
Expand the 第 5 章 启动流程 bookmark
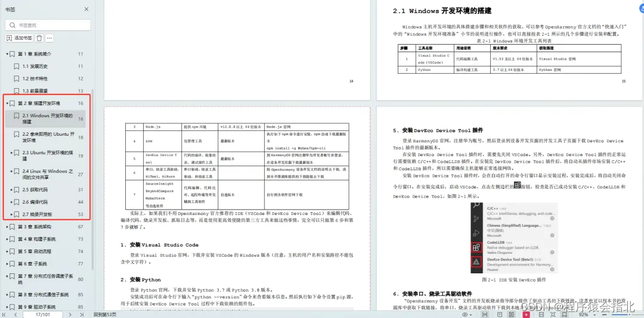[x=7, y=251]
